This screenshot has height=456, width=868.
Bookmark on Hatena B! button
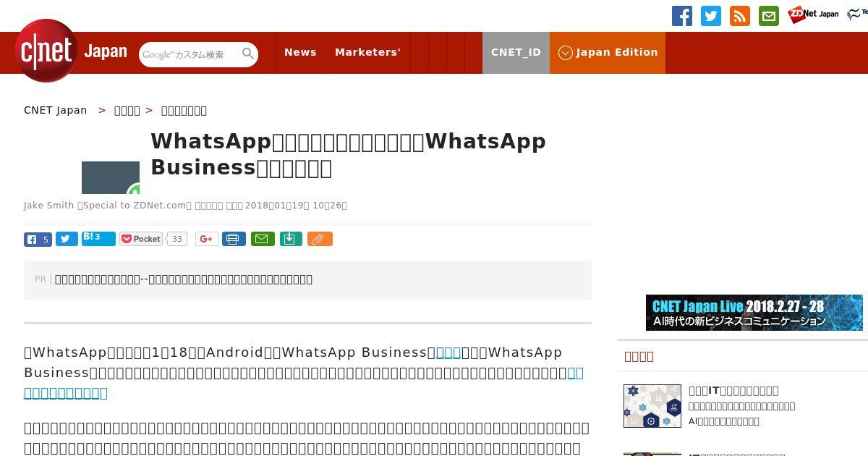click(x=98, y=239)
